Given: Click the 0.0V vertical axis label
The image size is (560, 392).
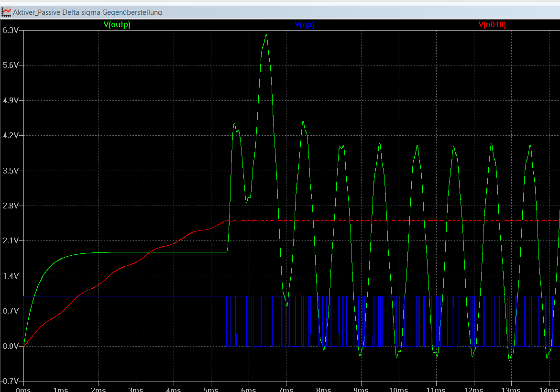Looking at the screenshot, I should (x=11, y=346).
